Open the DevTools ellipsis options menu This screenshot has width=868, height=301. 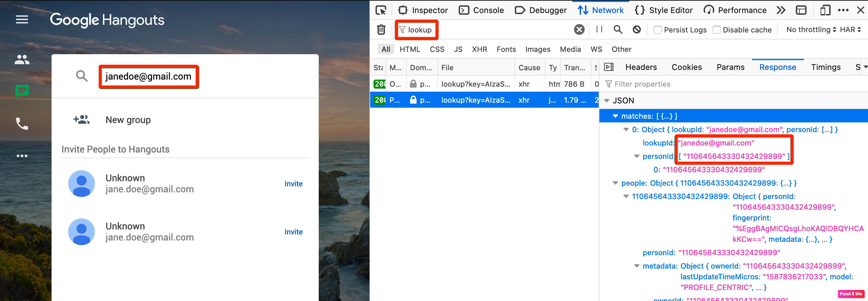point(843,10)
